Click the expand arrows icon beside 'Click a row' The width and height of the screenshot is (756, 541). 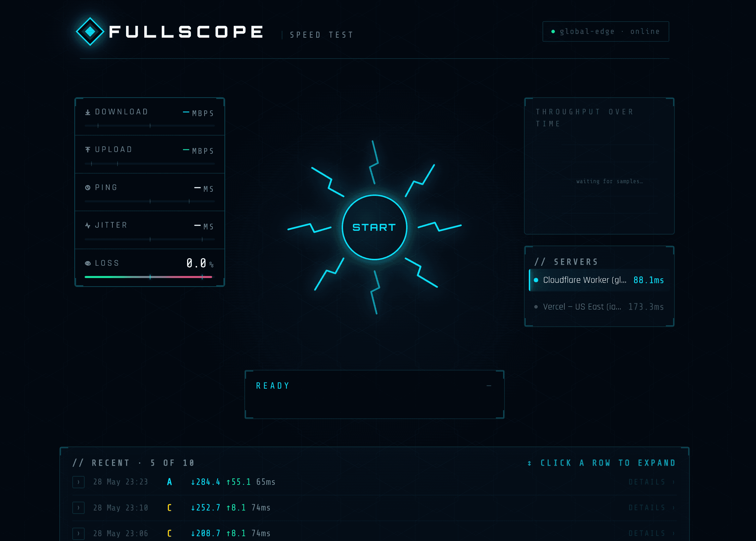(x=529, y=463)
